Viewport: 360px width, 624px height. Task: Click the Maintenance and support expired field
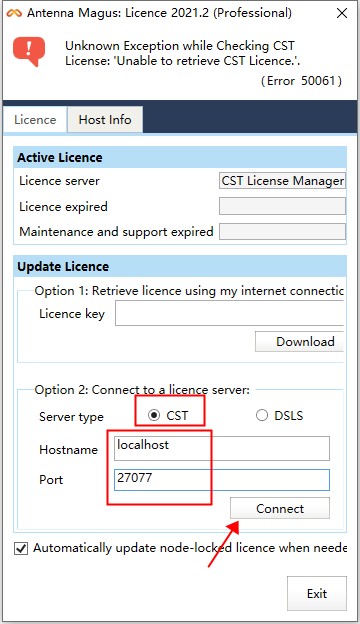pos(282,232)
